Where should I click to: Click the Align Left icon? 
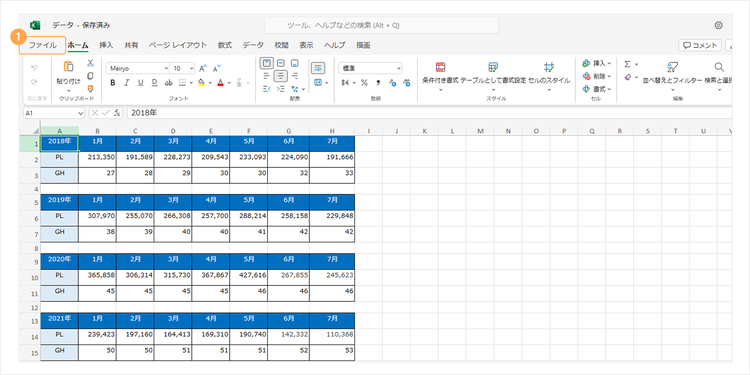point(267,76)
